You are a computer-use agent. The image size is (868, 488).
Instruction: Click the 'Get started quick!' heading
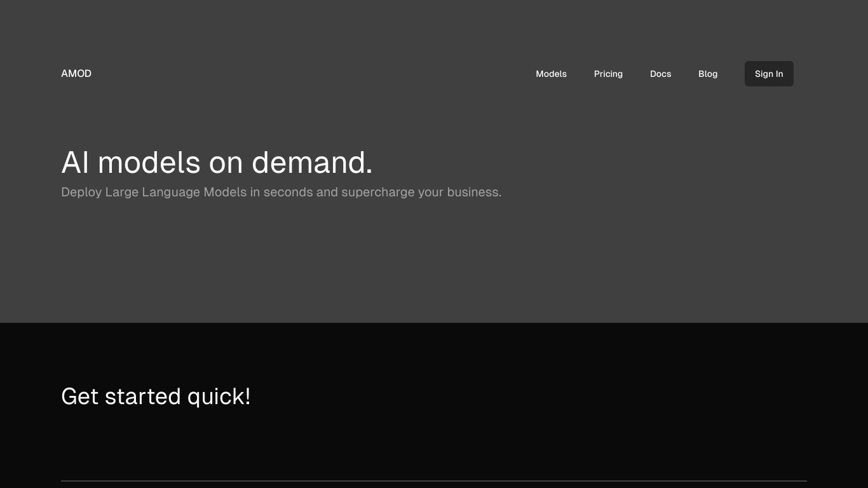point(156,396)
